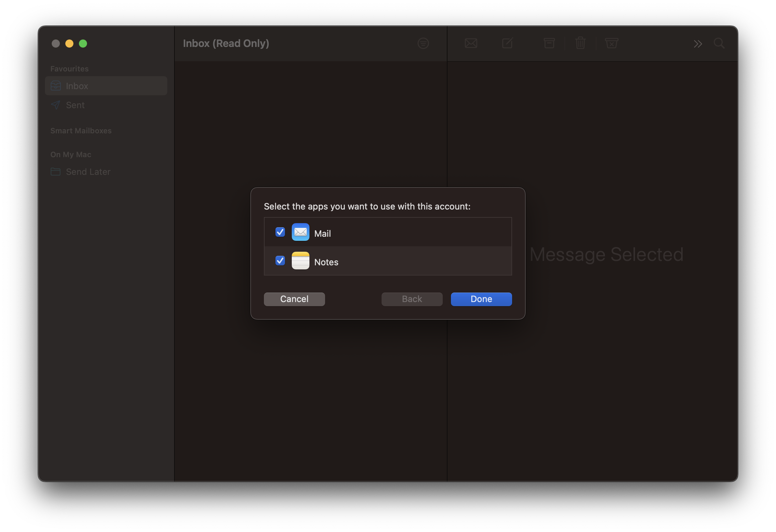Toggle the Mail checkbox off then verify
The image size is (776, 532).
(280, 232)
